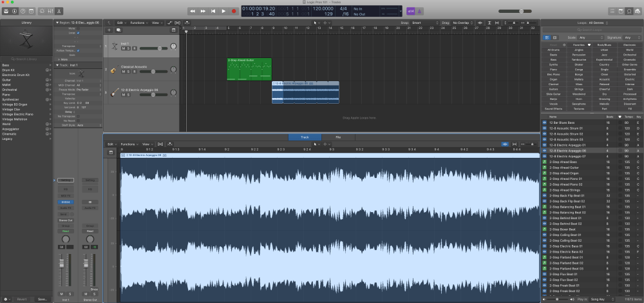Open the Scale dropdown in Loop Browser
The width and height of the screenshot is (644, 303).
tap(591, 38)
